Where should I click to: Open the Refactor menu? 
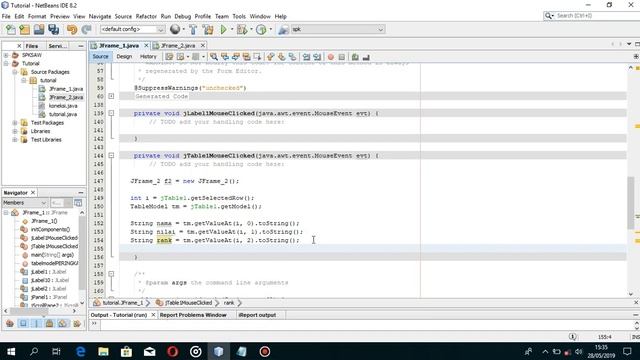(x=146, y=16)
